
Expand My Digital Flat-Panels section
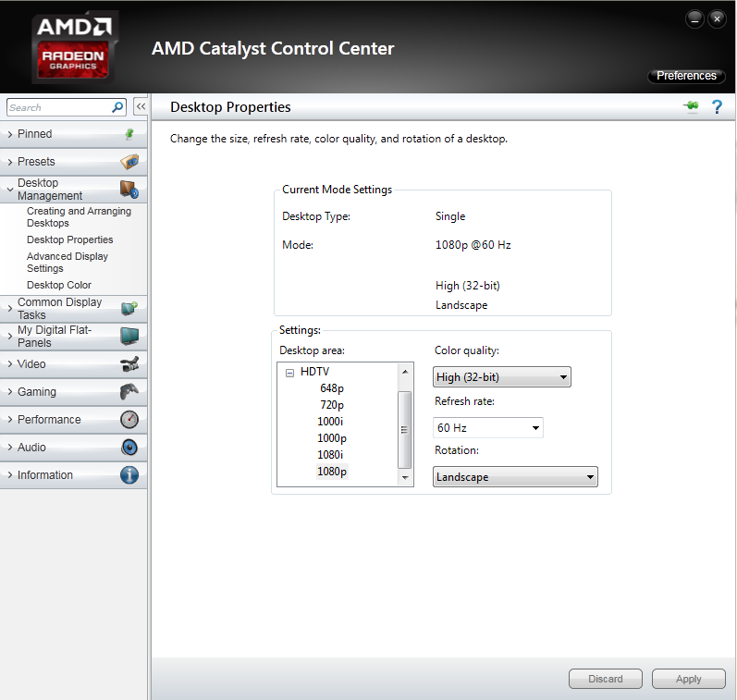10,337
